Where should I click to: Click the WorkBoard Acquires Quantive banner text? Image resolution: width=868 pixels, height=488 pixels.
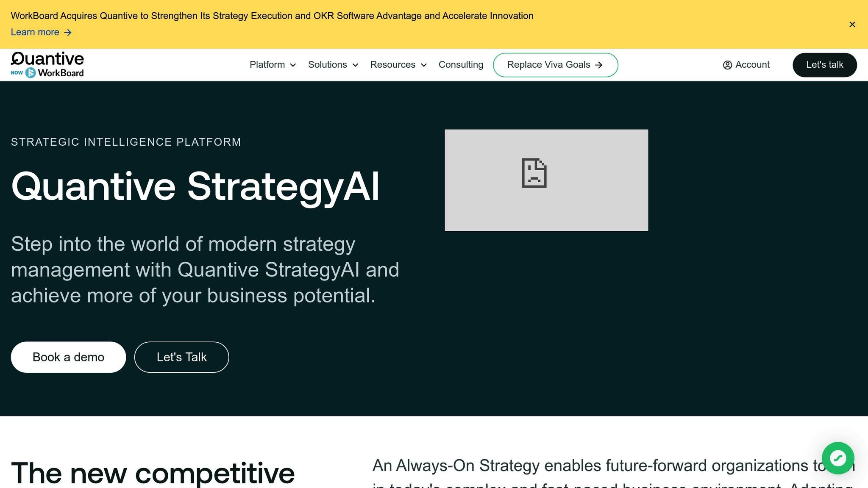(272, 16)
